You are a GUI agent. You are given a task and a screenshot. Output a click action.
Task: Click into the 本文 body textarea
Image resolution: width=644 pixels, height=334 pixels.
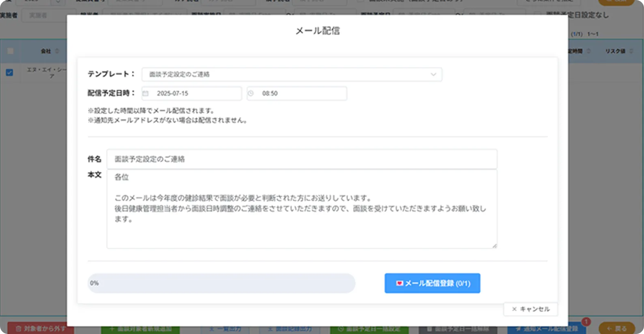[x=302, y=209]
